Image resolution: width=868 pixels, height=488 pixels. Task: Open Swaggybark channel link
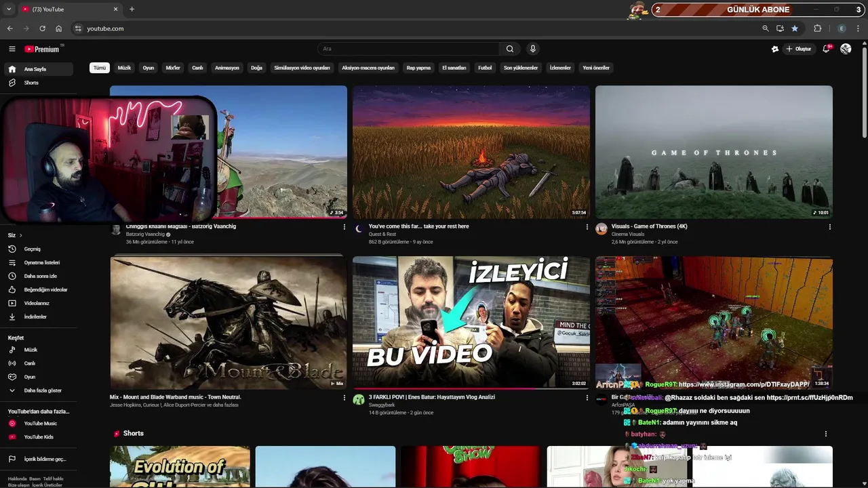click(x=382, y=405)
